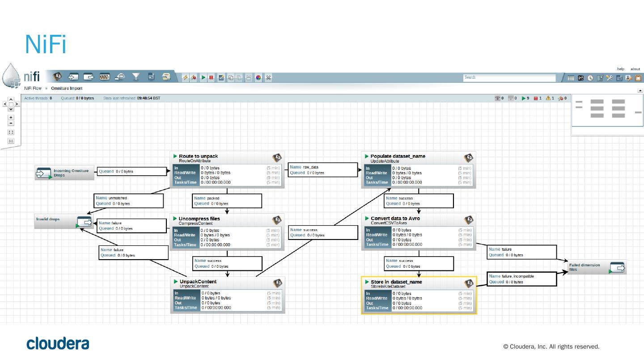Viewport: 644px width, 362px height.
Task: Open the about link
Action: 635,69
